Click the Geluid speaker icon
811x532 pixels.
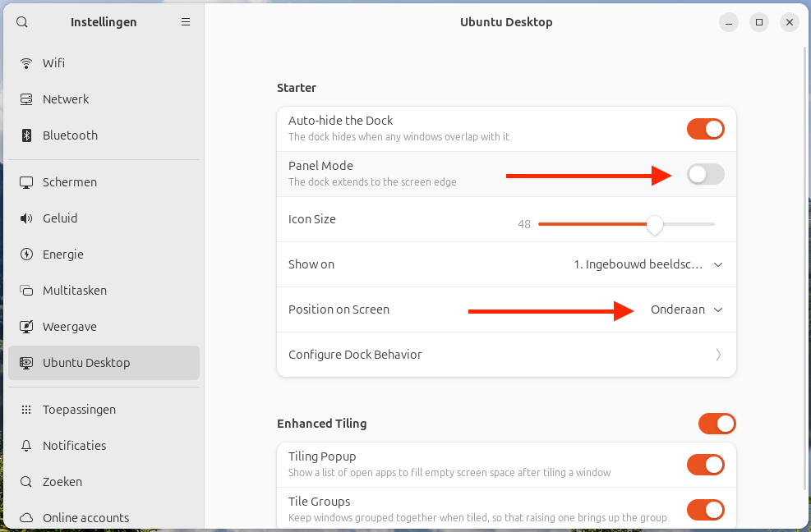(x=26, y=218)
